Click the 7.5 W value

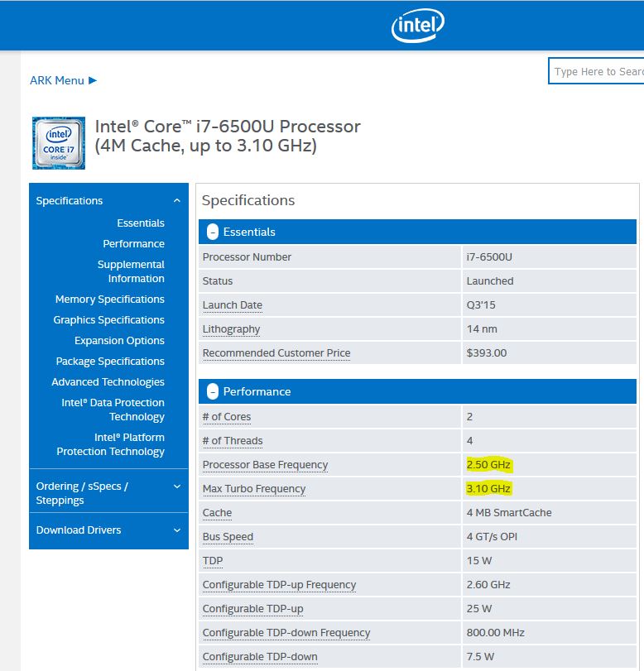480,656
